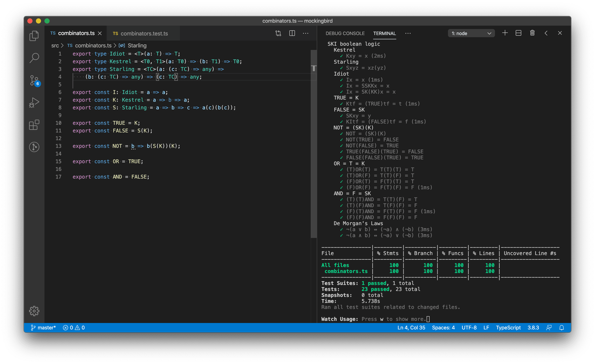
Task: Switch branch via master* in status bar
Action: click(43, 327)
